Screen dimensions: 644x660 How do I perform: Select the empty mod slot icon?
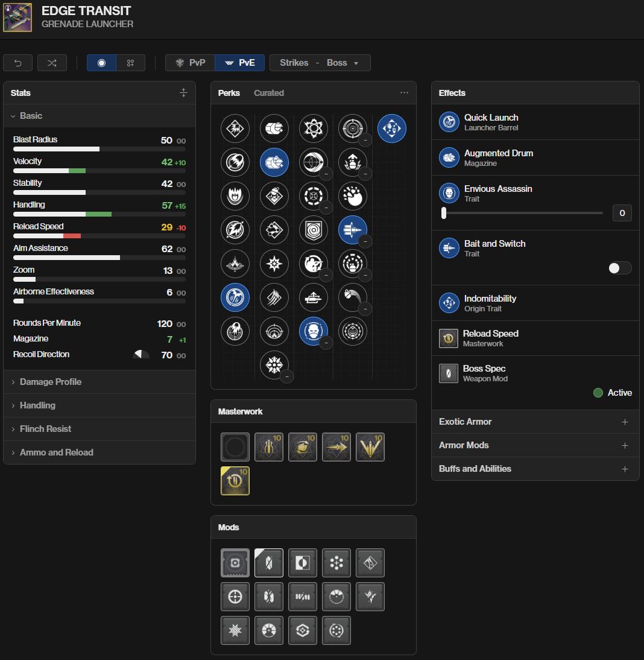coord(235,563)
